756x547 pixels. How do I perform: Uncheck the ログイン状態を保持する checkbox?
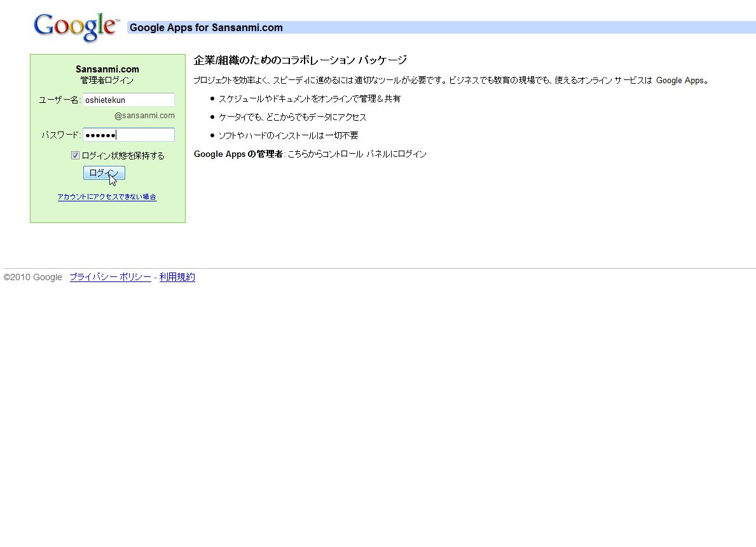click(75, 155)
